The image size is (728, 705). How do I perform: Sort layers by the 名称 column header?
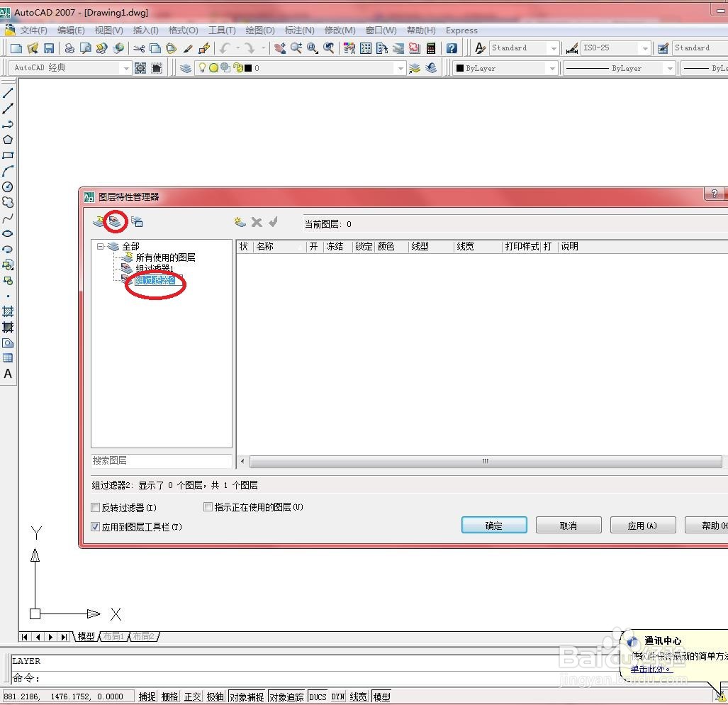tap(279, 246)
